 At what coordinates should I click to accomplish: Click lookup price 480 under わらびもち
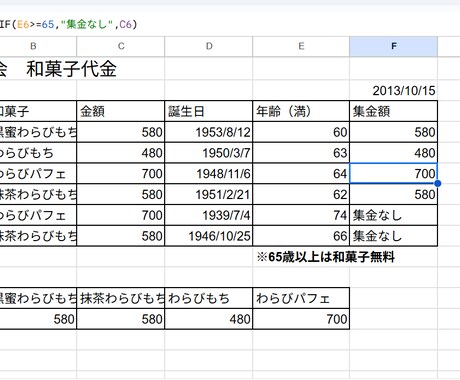(x=209, y=319)
